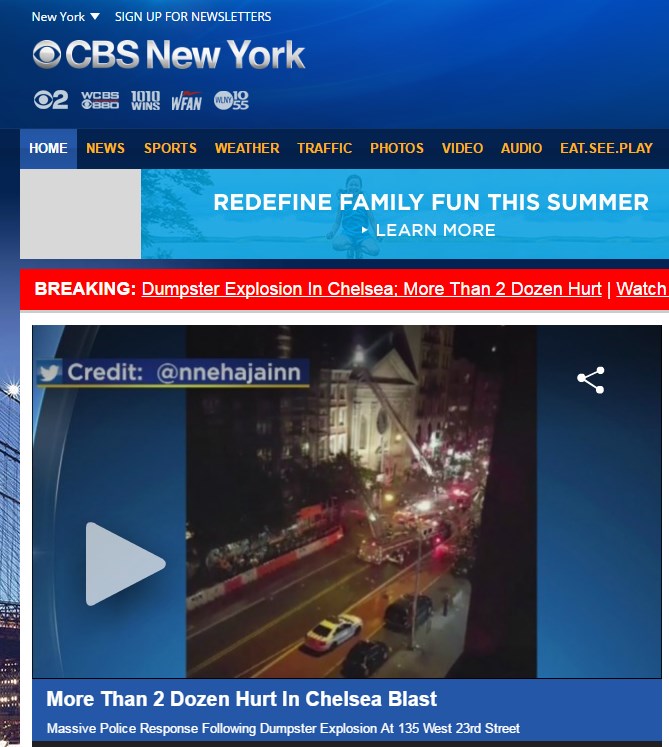Screen dimensions: 669x747
Task: Click the CBS New York logo
Action: (x=169, y=54)
